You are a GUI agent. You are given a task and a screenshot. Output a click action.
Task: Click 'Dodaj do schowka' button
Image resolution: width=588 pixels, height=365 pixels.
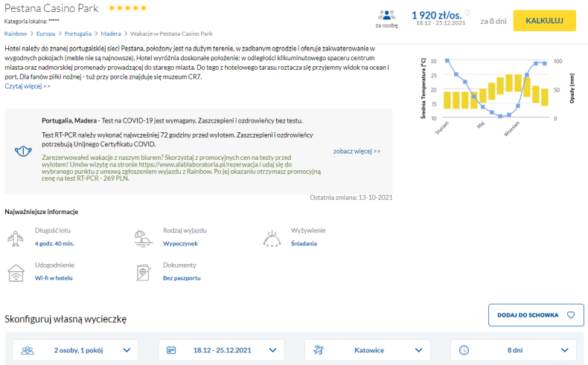tap(536, 315)
